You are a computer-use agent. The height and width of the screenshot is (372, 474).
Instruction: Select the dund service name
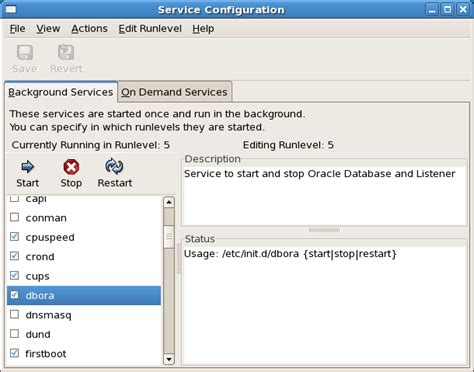(x=38, y=334)
